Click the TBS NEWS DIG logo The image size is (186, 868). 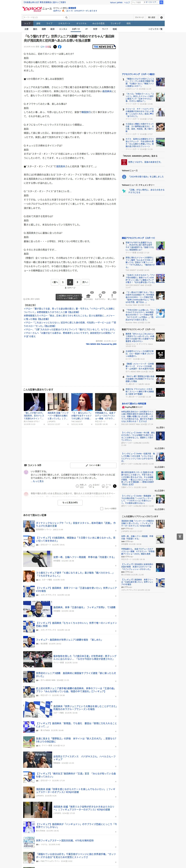tap(104, 47)
